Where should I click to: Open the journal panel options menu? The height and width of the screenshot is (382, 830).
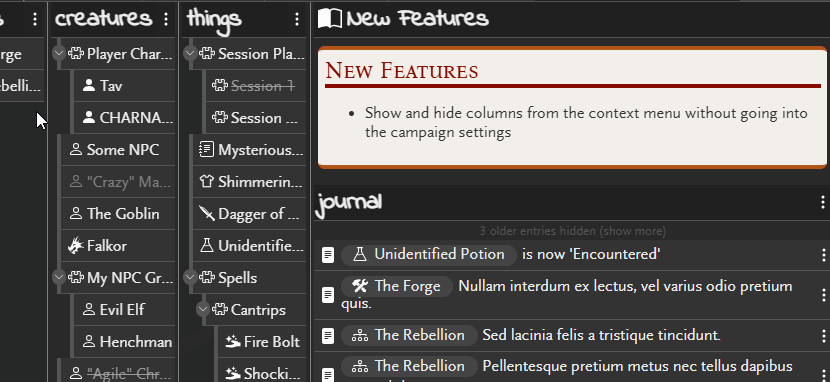(x=822, y=202)
